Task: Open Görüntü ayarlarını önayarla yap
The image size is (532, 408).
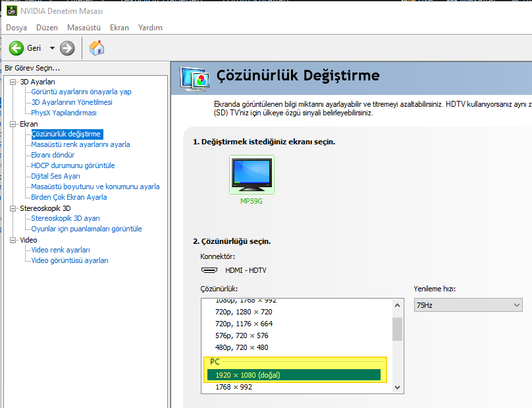Action: (x=81, y=92)
